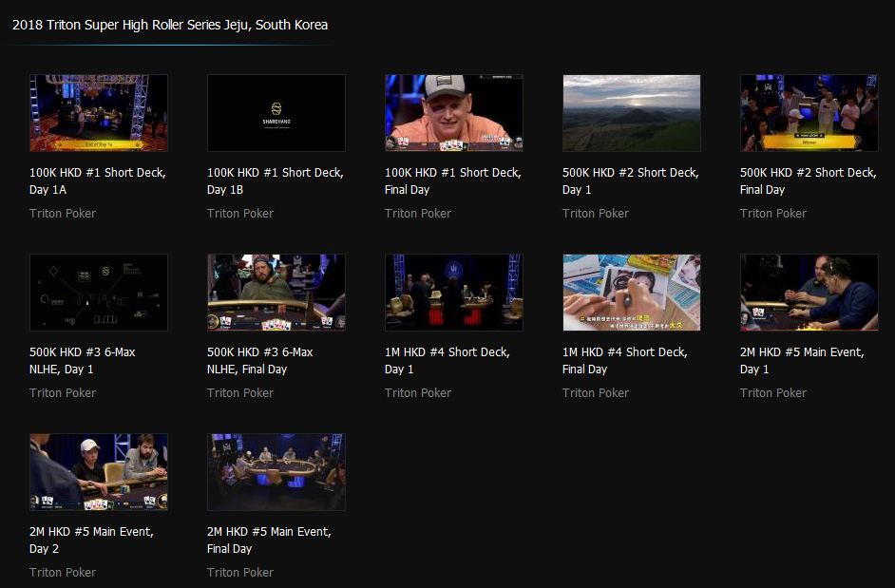Click the landscape thumbnail for 500K HKD #2 Day 1
Viewport: 895px width, 588px height.
point(632,113)
